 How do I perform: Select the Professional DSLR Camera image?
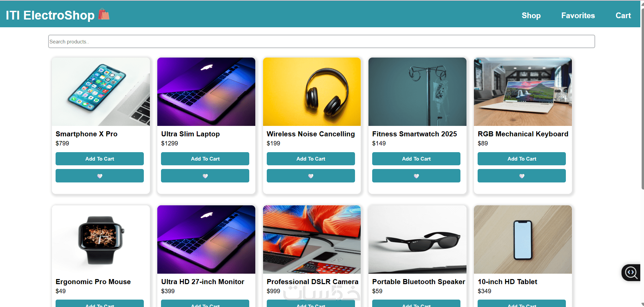tap(312, 239)
